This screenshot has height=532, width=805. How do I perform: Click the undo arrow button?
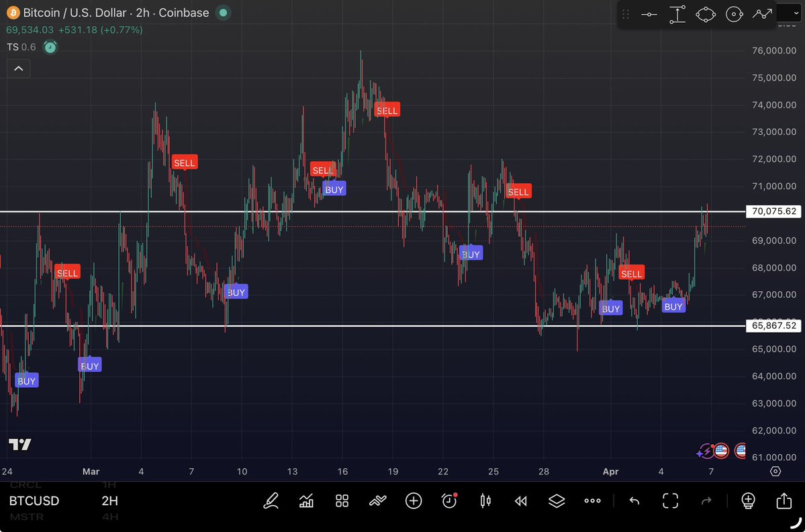pos(634,500)
